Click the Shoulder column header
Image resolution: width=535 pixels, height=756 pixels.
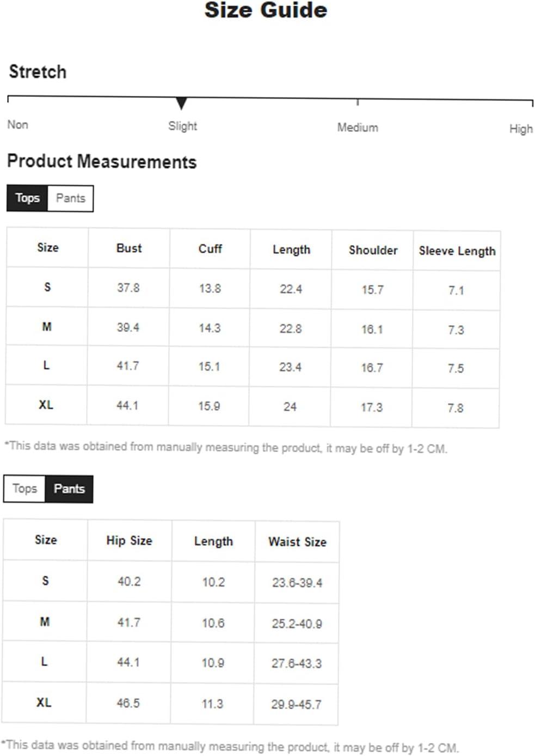pos(373,251)
